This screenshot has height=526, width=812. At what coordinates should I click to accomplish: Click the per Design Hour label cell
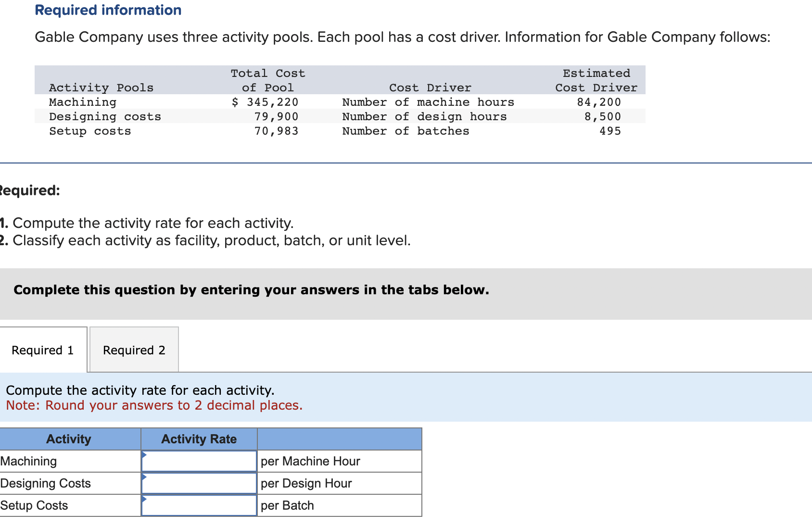(x=306, y=483)
